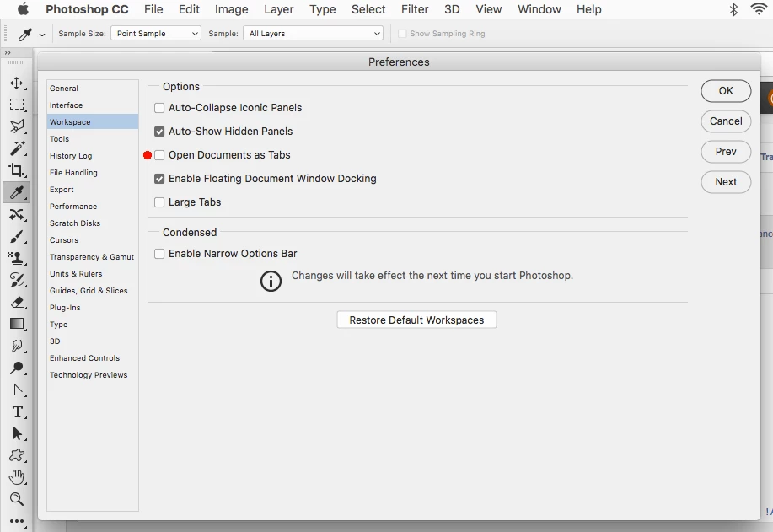Select the Magic Wand tool

[x=16, y=148]
